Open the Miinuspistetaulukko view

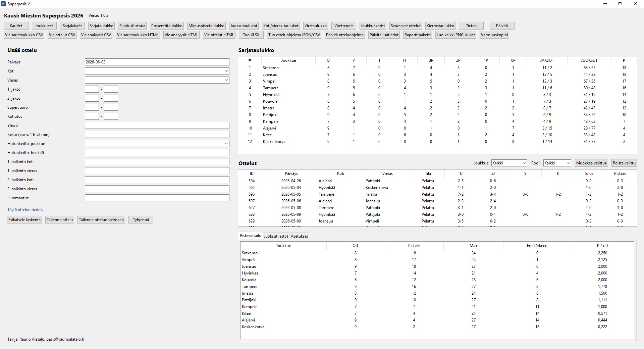(x=206, y=26)
